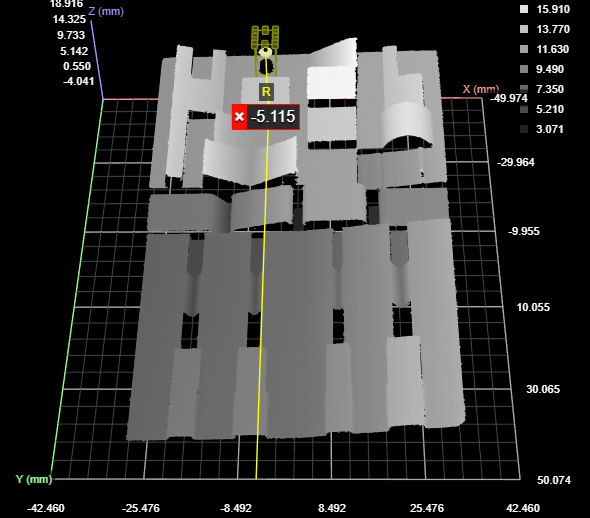This screenshot has width=590, height=518.
Task: Click the 7.350 legend swatch
Action: click(524, 89)
